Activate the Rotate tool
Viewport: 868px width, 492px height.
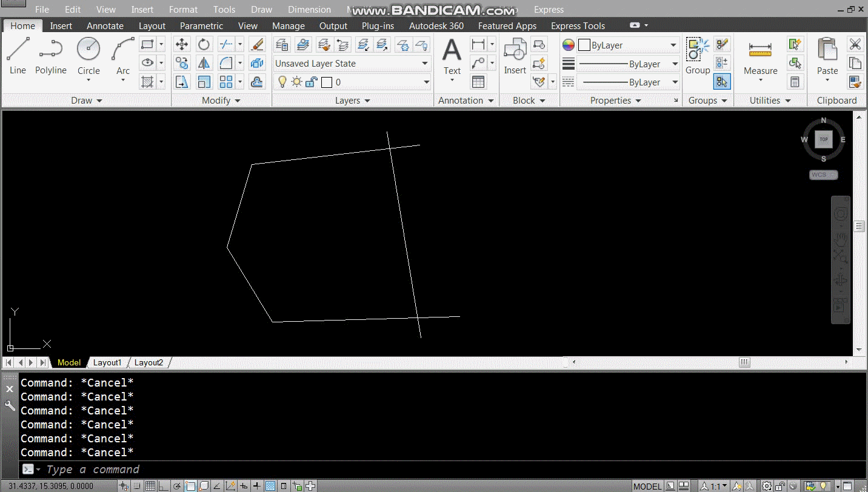(204, 44)
